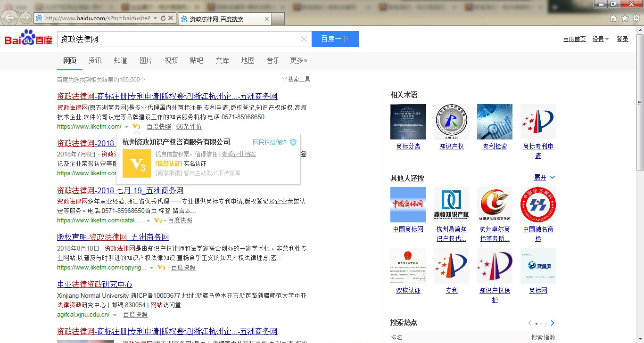644x343 pixels.
Task: Click the V3 badge beside www.liketm.com/catal..... result
Action: [x=157, y=220]
